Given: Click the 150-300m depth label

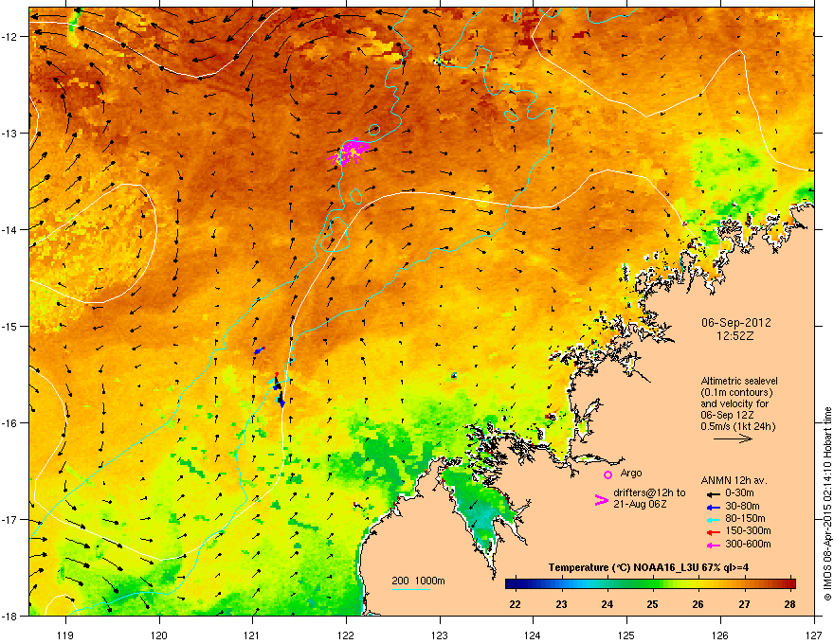Looking at the screenshot, I should click(x=748, y=530).
